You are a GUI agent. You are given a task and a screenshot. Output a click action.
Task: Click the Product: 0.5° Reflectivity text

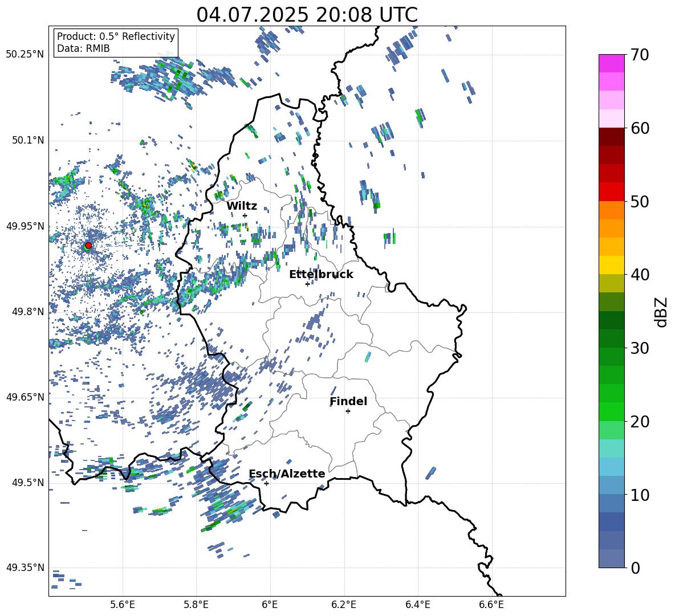click(116, 36)
